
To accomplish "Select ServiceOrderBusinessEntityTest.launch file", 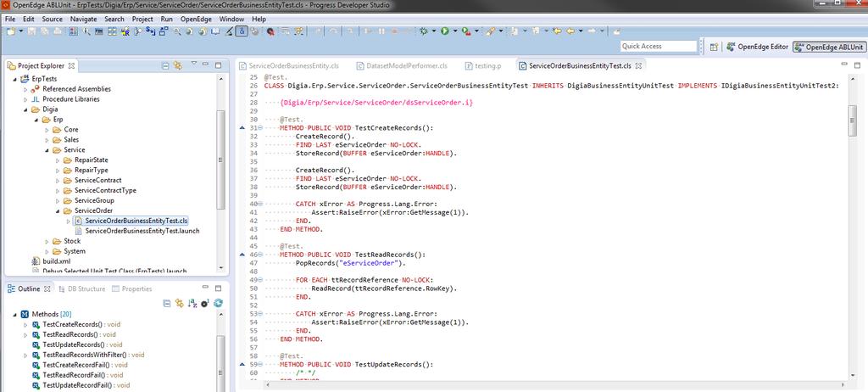I will click(x=142, y=231).
